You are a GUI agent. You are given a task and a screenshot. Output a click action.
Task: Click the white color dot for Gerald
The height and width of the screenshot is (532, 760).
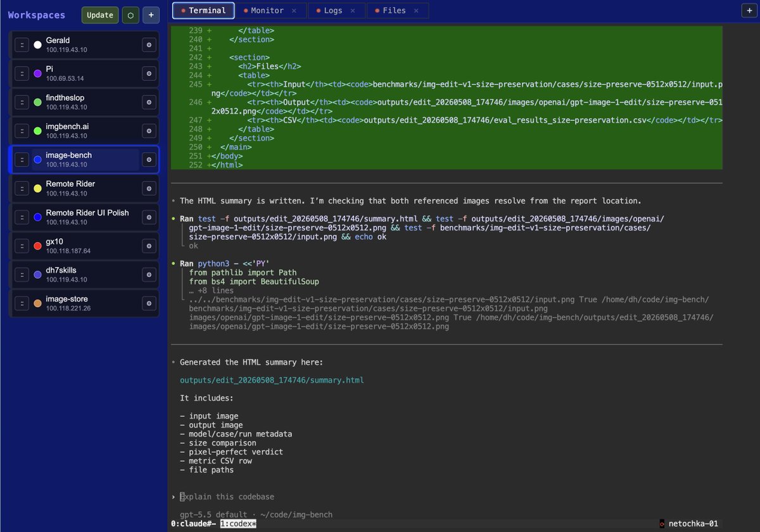pos(37,45)
